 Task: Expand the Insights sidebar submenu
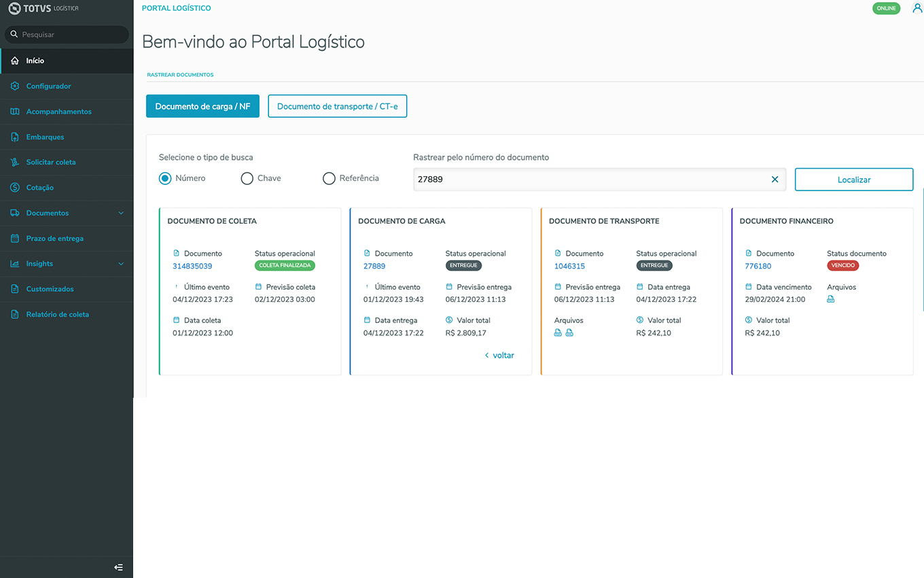tap(121, 264)
